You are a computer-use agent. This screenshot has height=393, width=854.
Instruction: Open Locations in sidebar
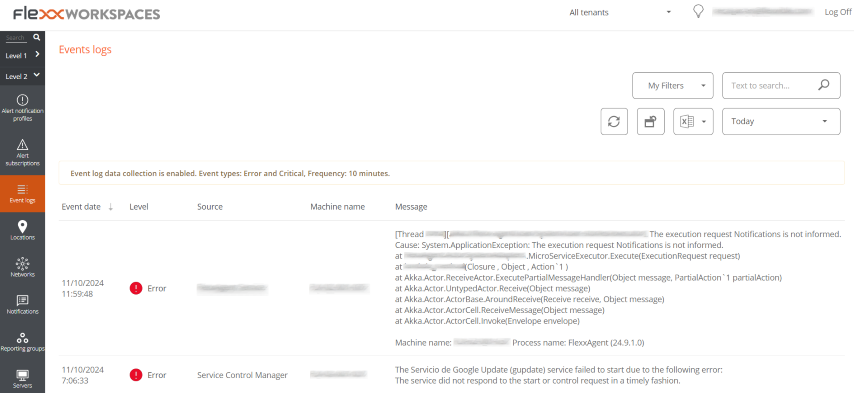[22, 230]
